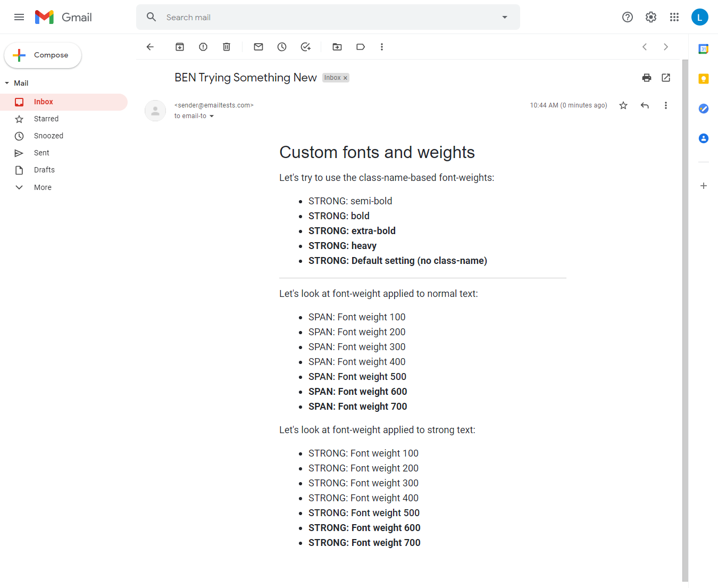Snooze this email with the clock icon
Screen dimensions: 718x588
coord(282,47)
